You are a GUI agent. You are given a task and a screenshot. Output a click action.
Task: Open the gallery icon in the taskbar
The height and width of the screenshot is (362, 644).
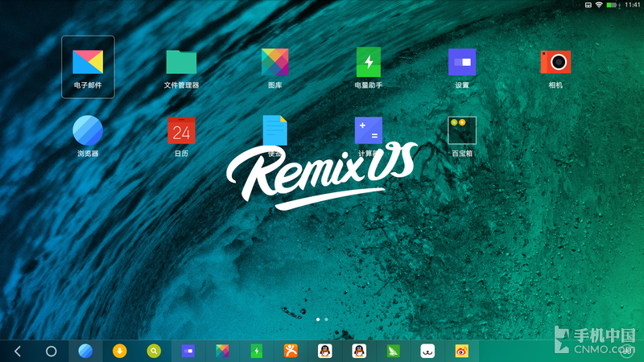pos(222,352)
